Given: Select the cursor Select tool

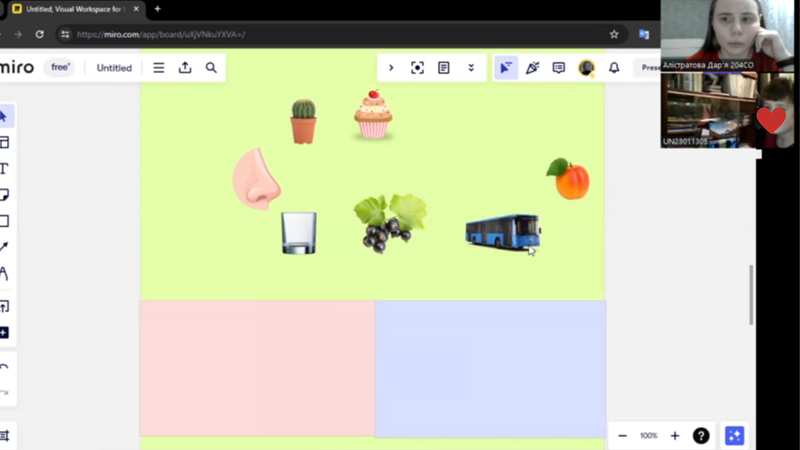Looking at the screenshot, I should tap(4, 116).
